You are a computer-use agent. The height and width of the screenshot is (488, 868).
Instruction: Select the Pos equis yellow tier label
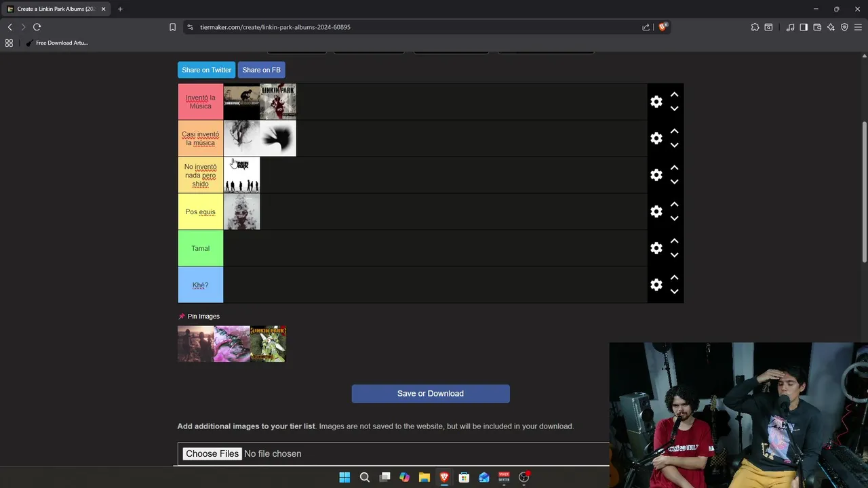point(201,211)
